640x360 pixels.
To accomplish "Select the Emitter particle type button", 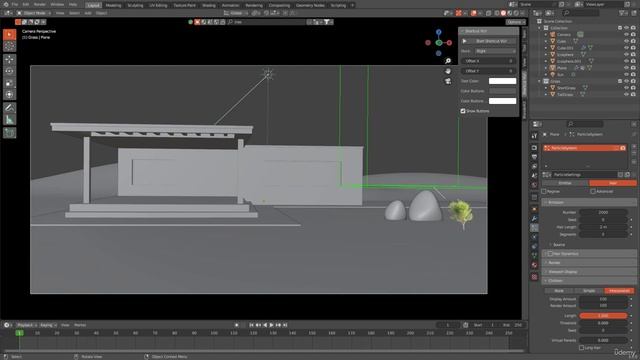I will [x=565, y=183].
